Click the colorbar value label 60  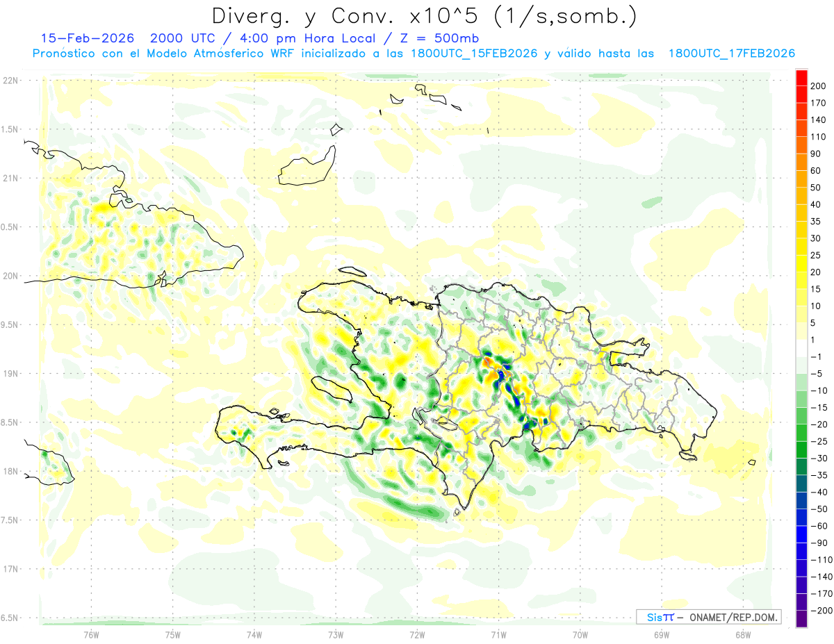tap(816, 171)
